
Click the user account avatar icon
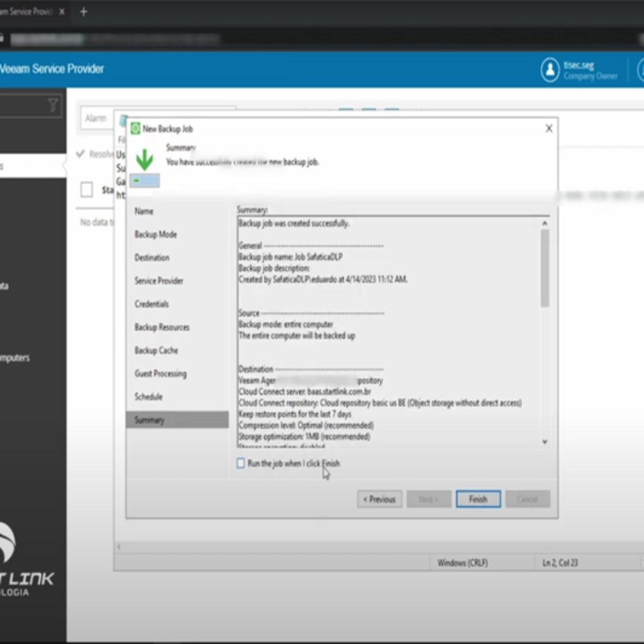coord(550,69)
